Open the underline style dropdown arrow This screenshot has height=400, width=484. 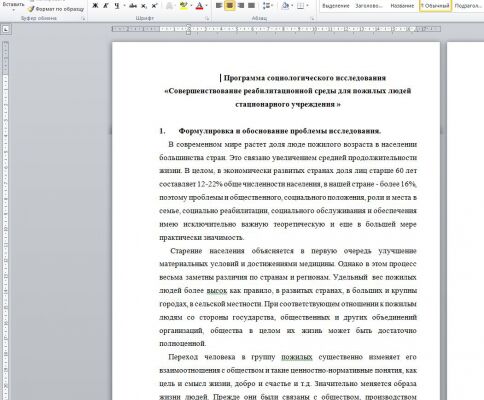click(124, 6)
